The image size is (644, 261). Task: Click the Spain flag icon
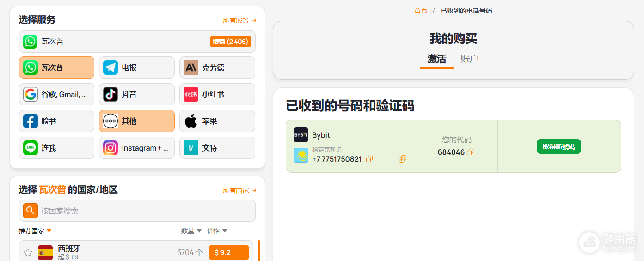click(45, 253)
